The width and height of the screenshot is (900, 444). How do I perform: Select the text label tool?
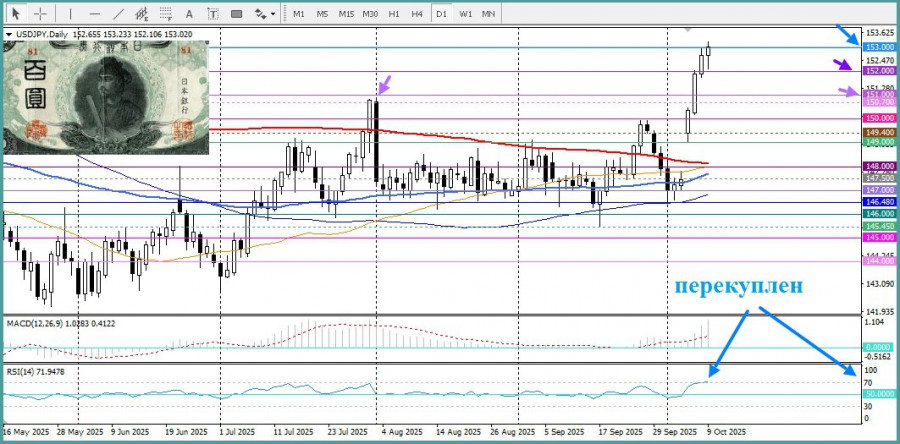pos(213,14)
